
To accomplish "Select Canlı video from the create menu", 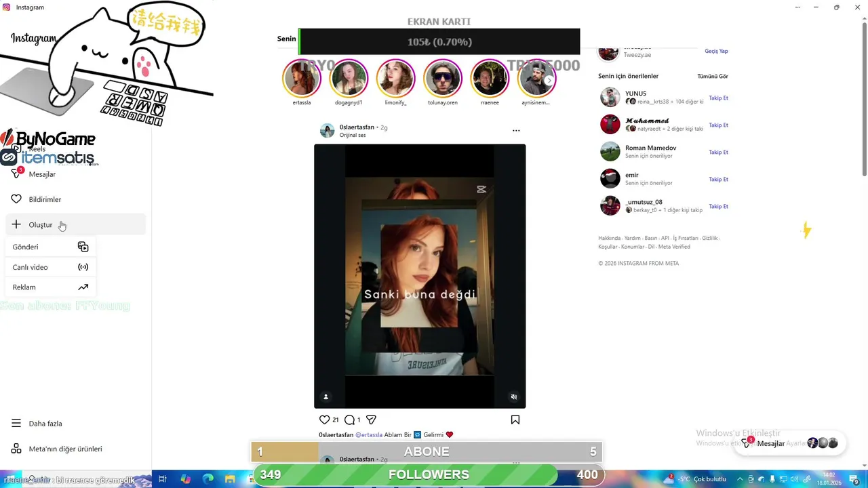I will point(50,267).
